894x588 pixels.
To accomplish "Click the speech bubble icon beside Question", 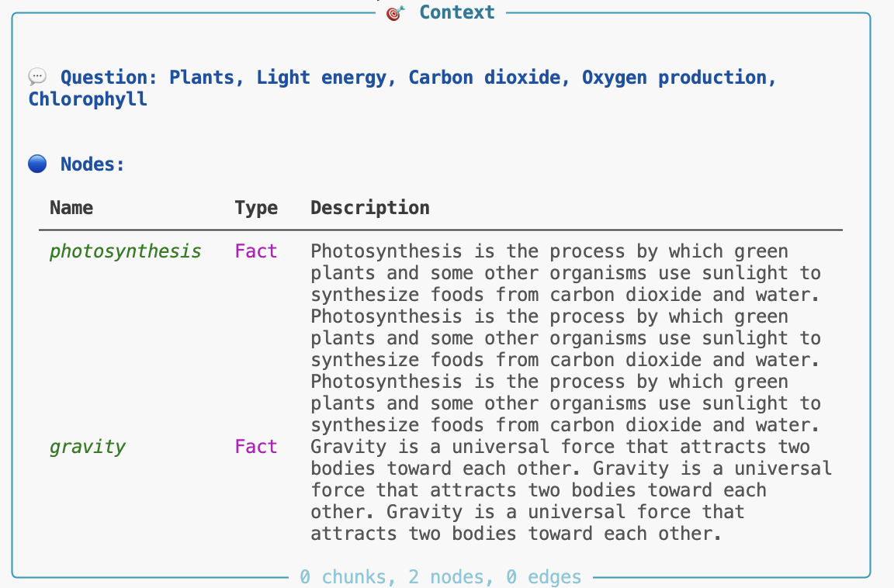I will 37,77.
